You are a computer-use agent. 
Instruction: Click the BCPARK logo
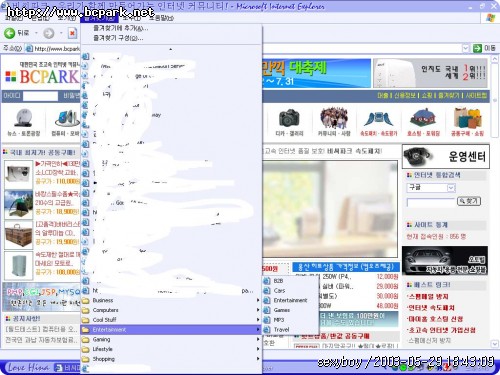(x=42, y=76)
